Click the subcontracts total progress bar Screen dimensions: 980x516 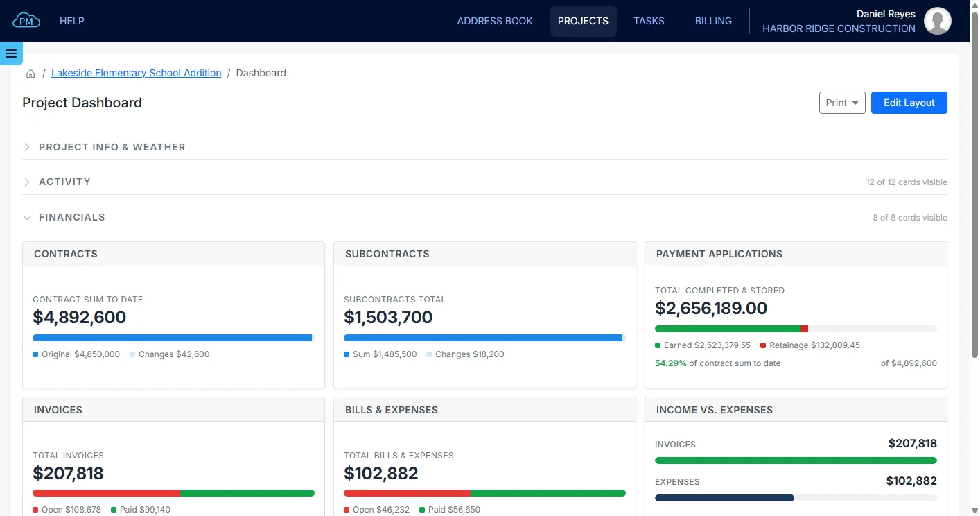click(x=484, y=338)
